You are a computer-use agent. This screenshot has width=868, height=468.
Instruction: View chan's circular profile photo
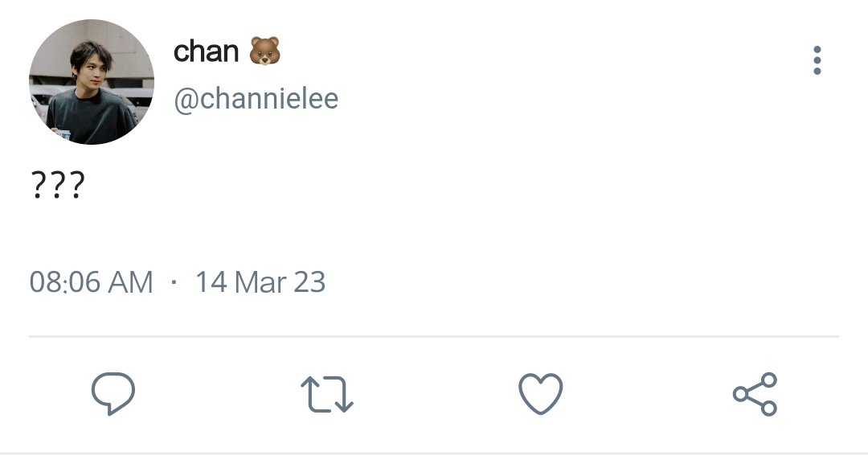click(x=92, y=82)
